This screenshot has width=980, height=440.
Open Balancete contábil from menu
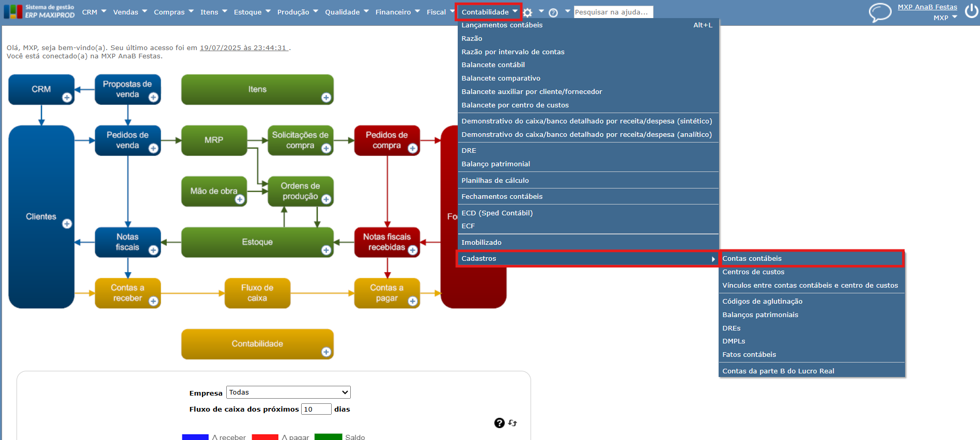(x=588, y=65)
